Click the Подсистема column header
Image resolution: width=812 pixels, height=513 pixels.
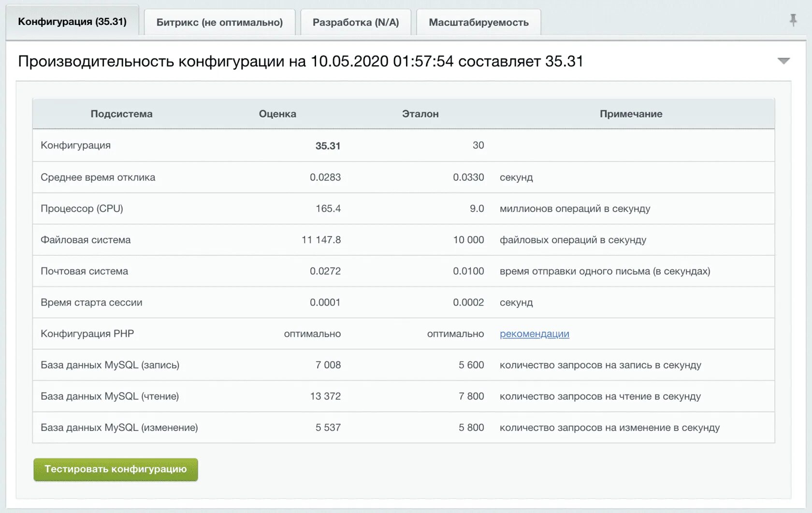(x=121, y=114)
